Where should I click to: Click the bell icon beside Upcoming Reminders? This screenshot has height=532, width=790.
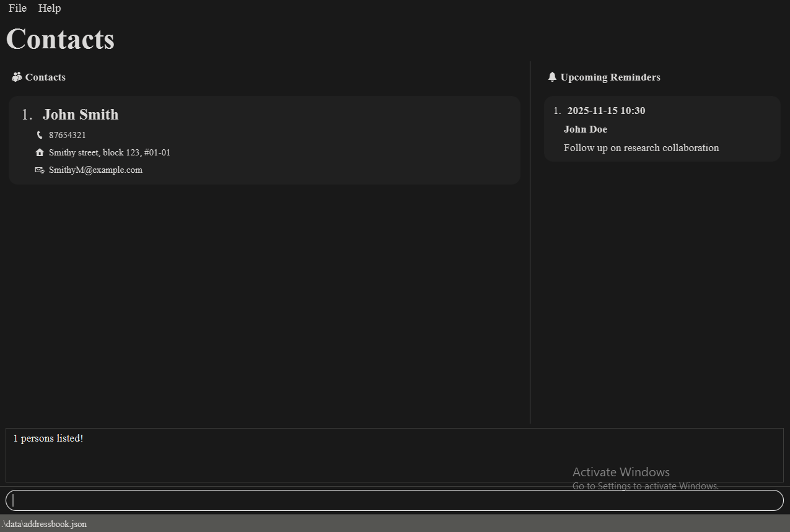click(x=552, y=77)
